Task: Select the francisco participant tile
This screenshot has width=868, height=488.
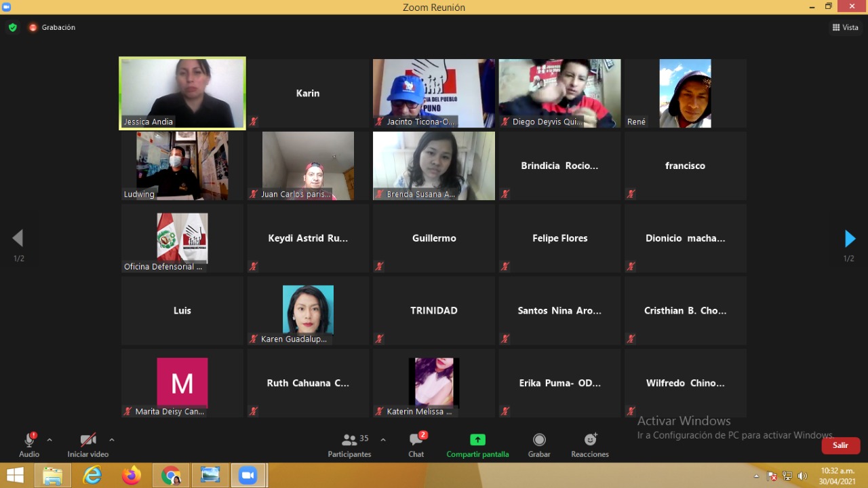Action: [686, 166]
